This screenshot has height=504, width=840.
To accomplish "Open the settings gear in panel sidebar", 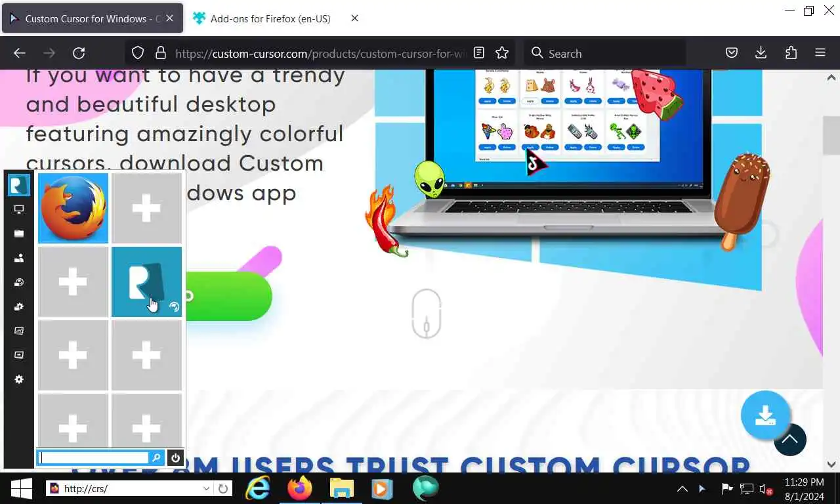I will tap(19, 379).
